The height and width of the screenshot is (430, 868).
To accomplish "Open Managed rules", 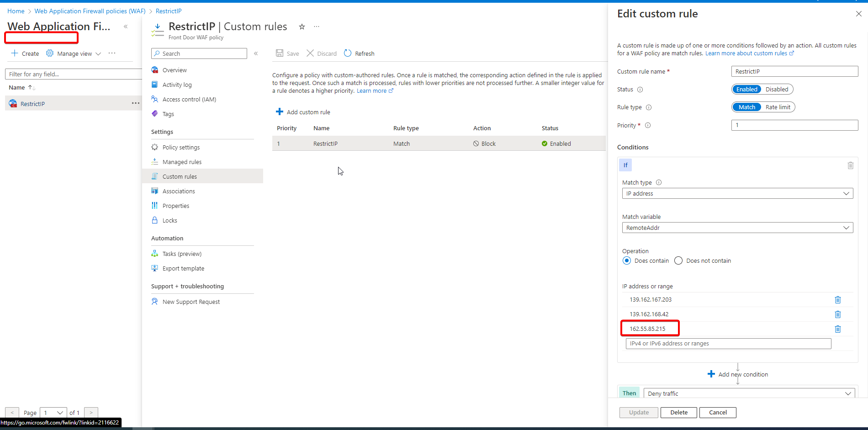I will point(182,162).
